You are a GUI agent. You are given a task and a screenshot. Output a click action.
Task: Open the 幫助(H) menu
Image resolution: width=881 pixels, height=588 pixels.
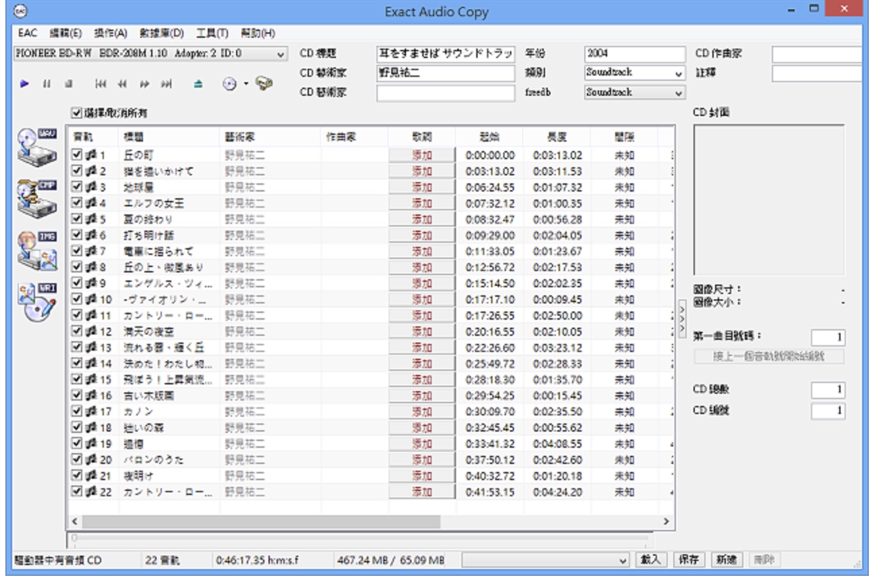click(x=258, y=33)
